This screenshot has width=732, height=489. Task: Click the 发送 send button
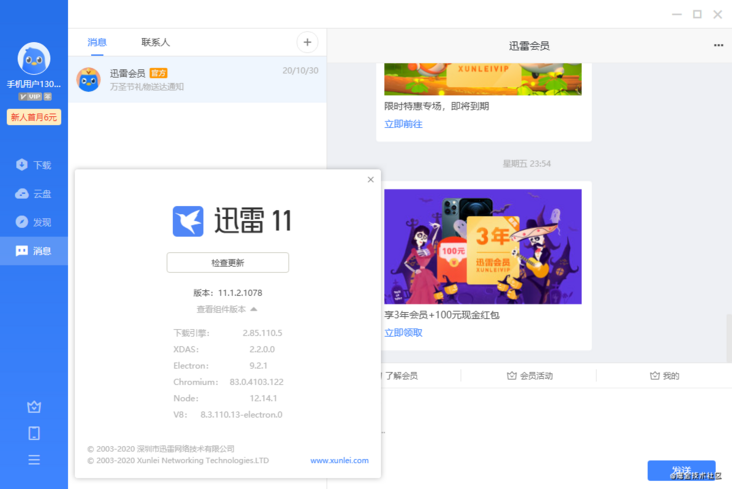(x=681, y=470)
